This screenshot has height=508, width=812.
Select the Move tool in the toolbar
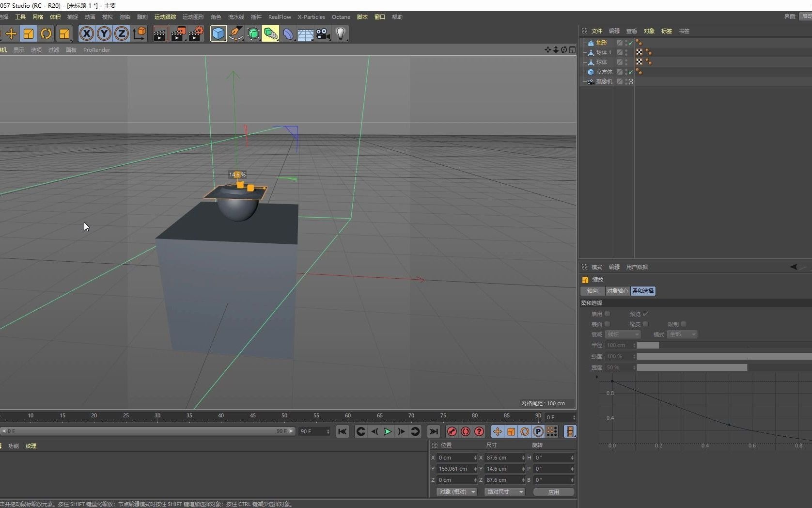12,33
